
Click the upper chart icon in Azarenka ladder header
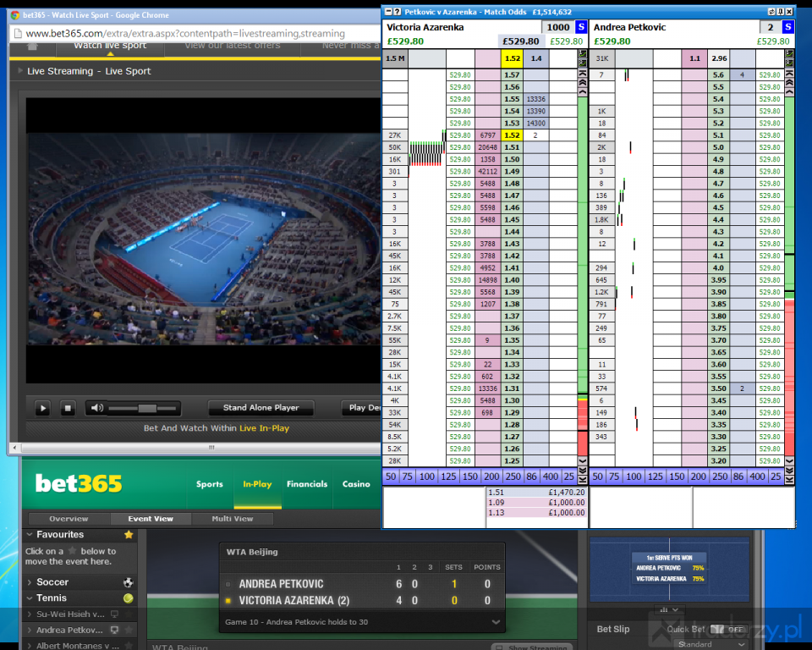pos(583,53)
